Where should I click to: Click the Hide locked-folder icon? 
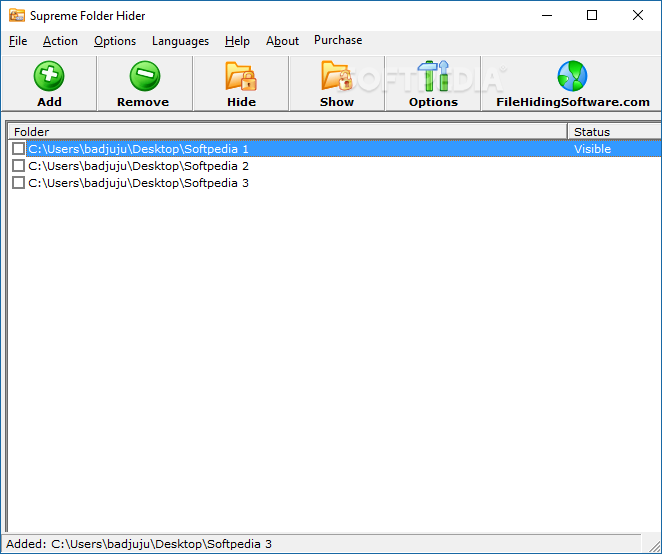pyautogui.click(x=241, y=76)
